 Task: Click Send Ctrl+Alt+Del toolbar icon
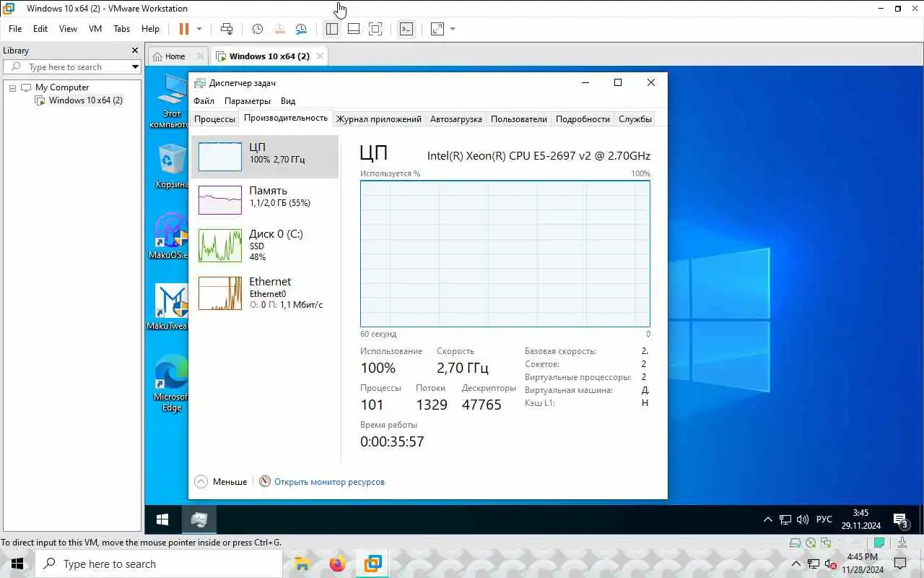point(227,29)
